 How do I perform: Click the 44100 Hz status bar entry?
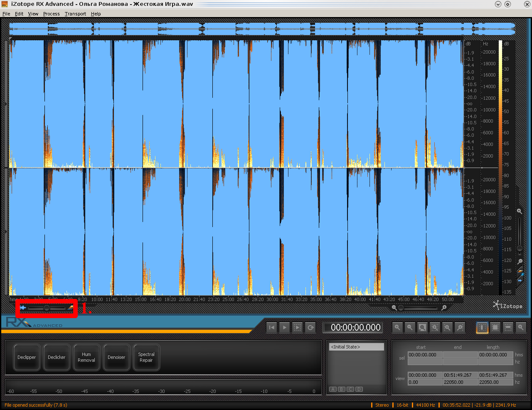(425, 405)
